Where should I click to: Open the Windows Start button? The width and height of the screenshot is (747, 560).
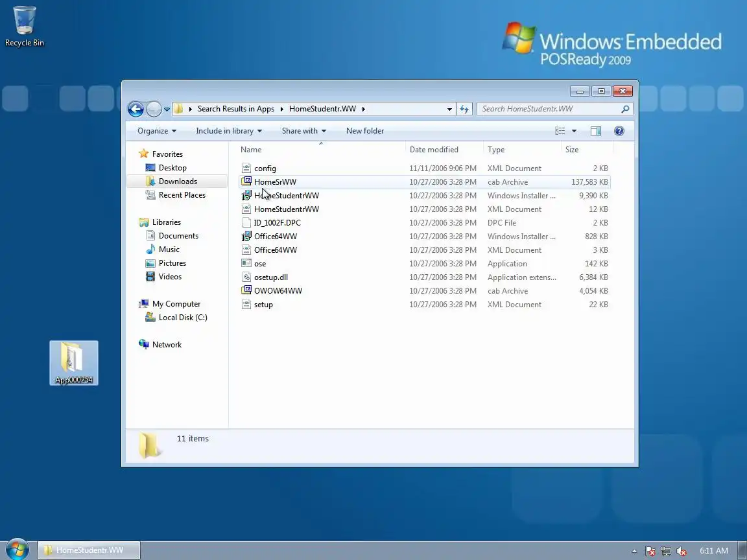coord(17,550)
